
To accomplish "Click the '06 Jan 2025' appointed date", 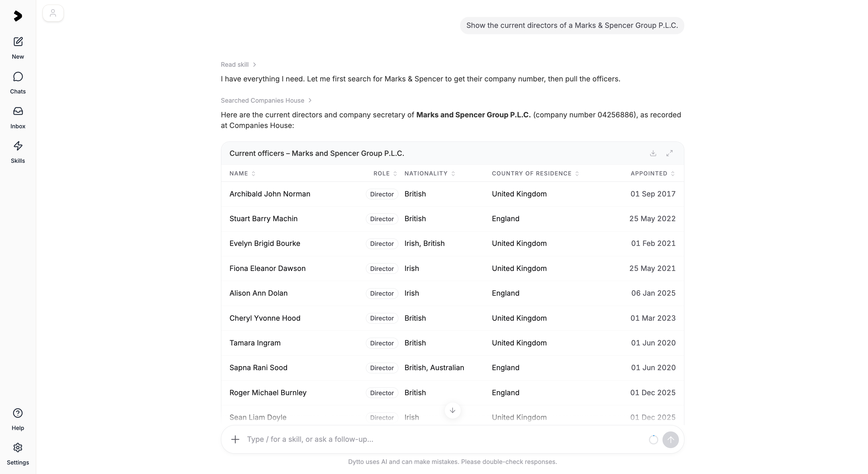I will pos(653,293).
